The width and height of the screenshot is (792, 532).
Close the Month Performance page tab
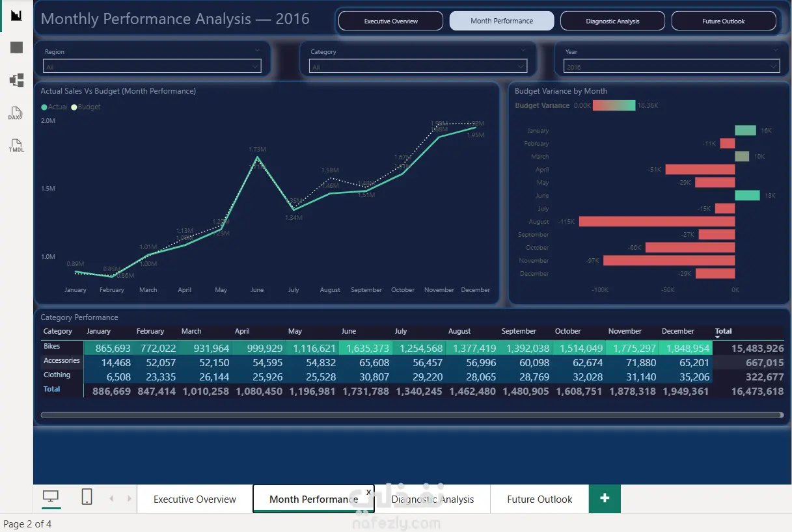368,492
